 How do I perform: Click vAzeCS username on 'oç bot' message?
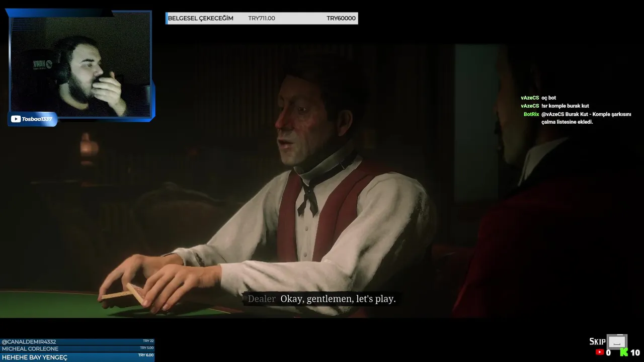click(530, 98)
